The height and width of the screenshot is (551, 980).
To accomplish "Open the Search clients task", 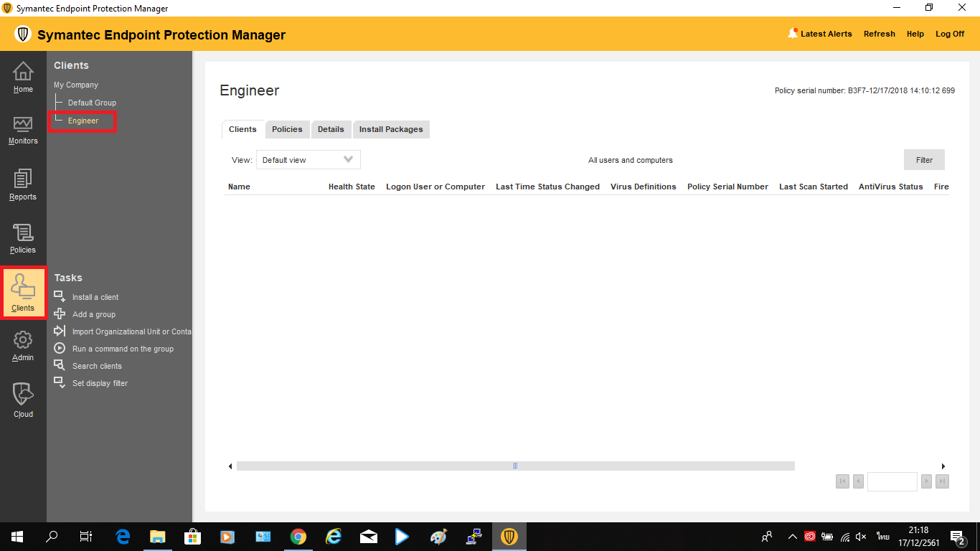I will tap(97, 366).
